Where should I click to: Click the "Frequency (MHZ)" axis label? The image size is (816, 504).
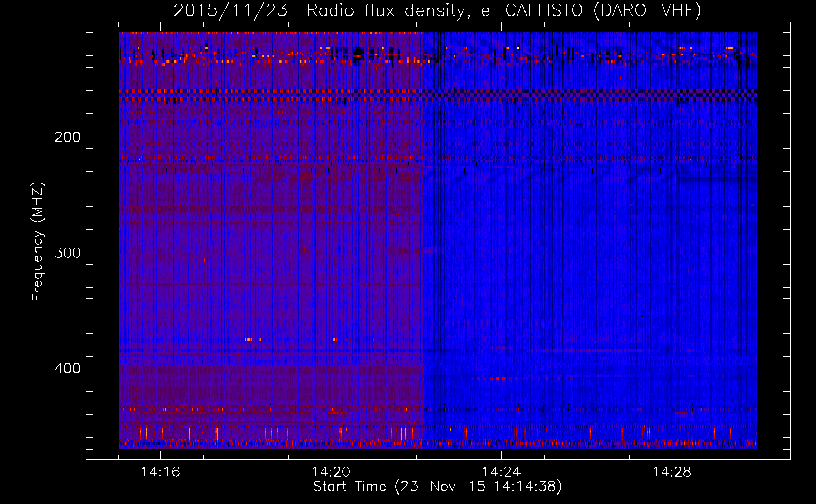tap(38, 241)
